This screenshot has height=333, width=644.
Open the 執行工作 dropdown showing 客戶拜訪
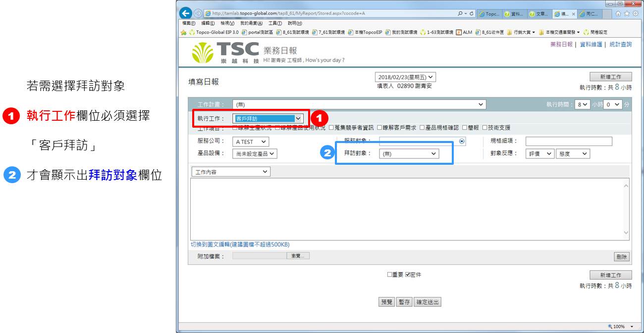point(268,119)
